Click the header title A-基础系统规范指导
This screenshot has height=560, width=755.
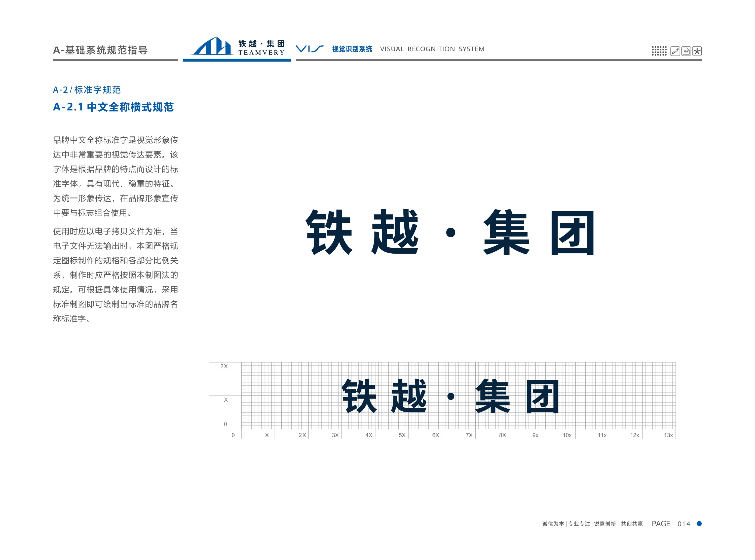[x=100, y=50]
